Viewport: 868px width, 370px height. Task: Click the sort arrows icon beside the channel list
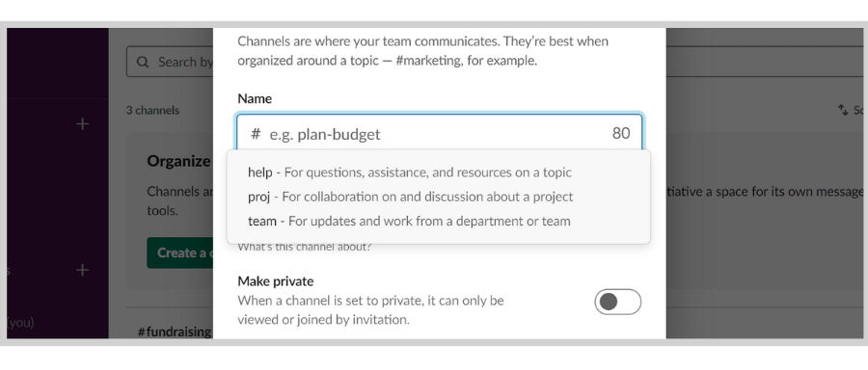(843, 110)
